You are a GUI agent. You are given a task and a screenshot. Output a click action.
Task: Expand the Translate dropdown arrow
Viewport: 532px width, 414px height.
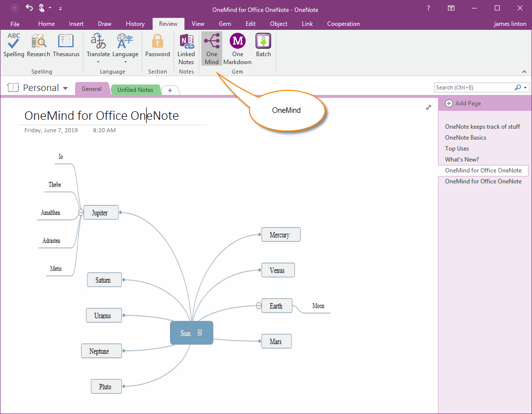[98, 62]
